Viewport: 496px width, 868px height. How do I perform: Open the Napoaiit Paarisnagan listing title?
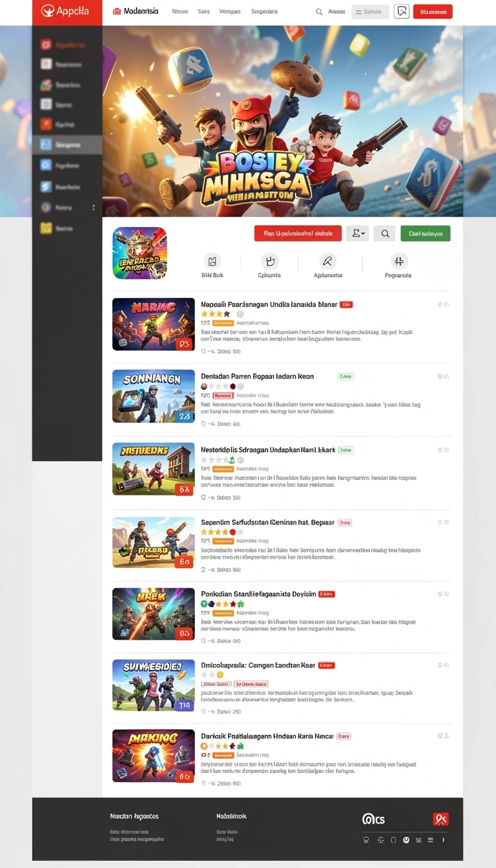(268, 304)
